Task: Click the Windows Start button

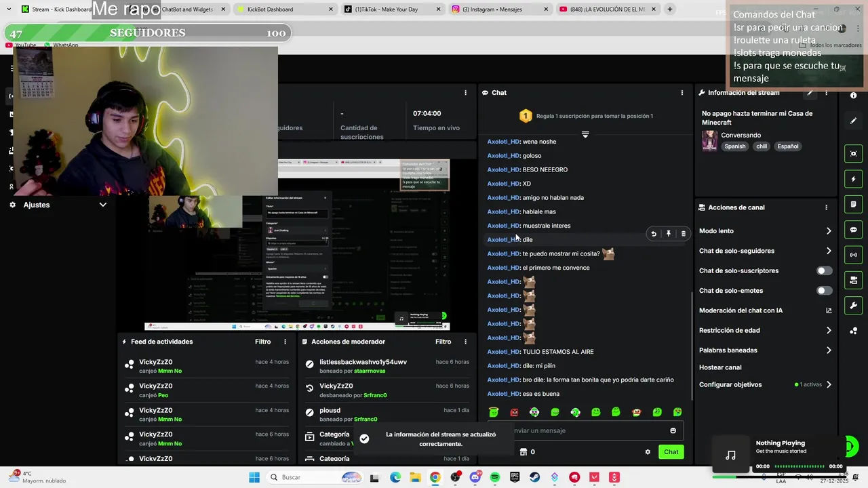Action: (254, 477)
